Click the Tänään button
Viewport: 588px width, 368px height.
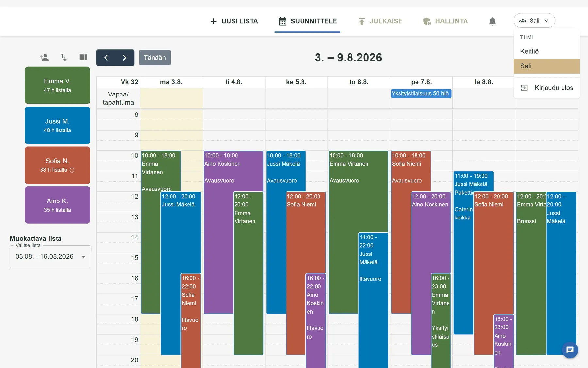pos(155,58)
